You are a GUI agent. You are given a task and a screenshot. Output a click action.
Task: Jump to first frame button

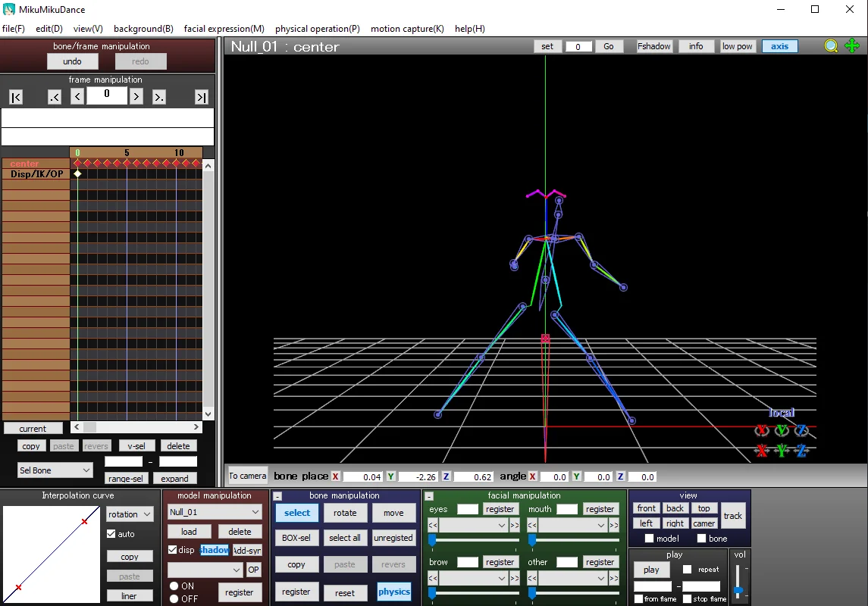16,97
